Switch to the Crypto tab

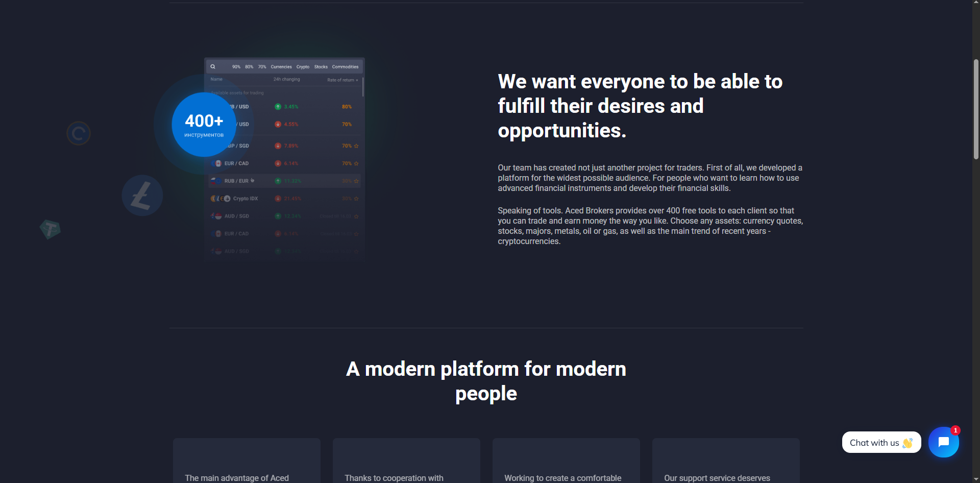(303, 67)
